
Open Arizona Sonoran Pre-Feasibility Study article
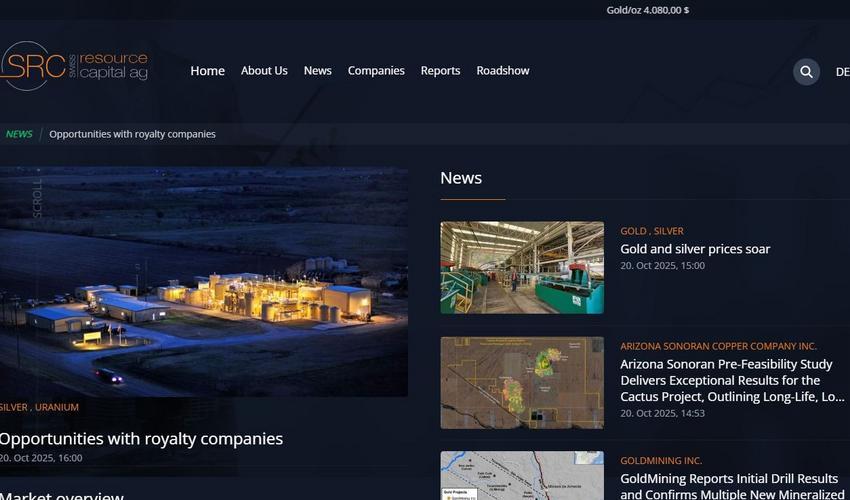pyautogui.click(x=732, y=380)
